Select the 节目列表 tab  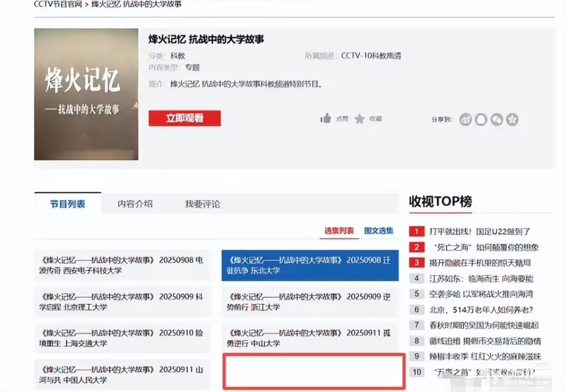(x=67, y=204)
